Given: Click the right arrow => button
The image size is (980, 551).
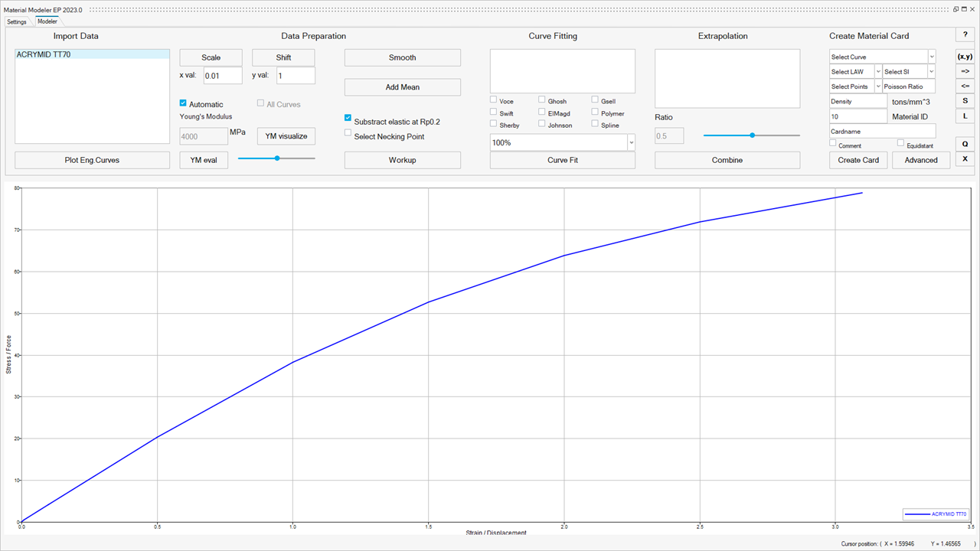Looking at the screenshot, I should [x=965, y=71].
